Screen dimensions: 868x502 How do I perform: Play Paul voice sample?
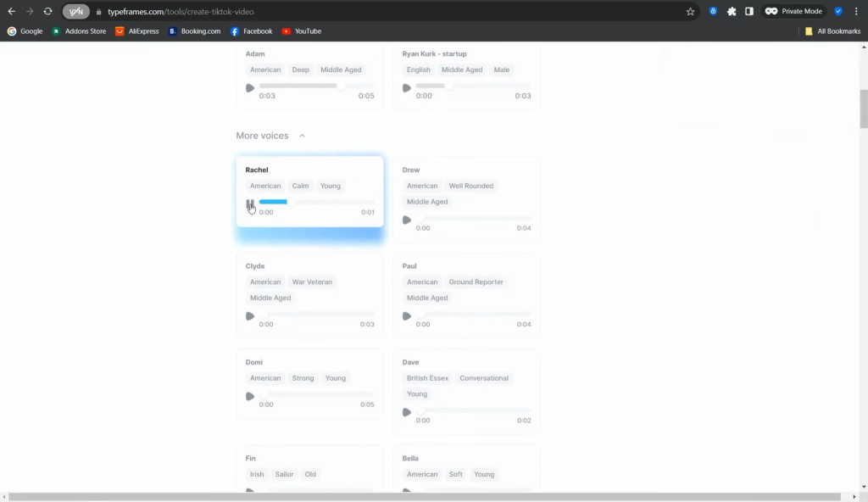[x=407, y=316]
